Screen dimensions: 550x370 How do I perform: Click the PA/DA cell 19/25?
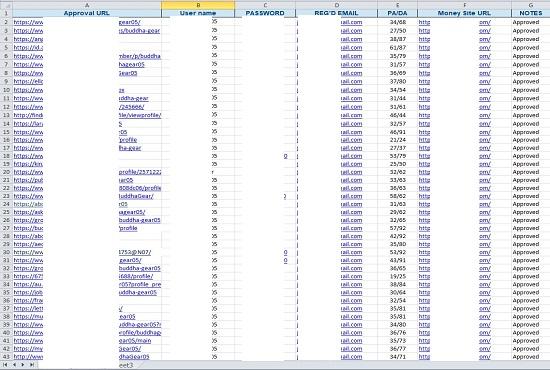click(x=398, y=276)
